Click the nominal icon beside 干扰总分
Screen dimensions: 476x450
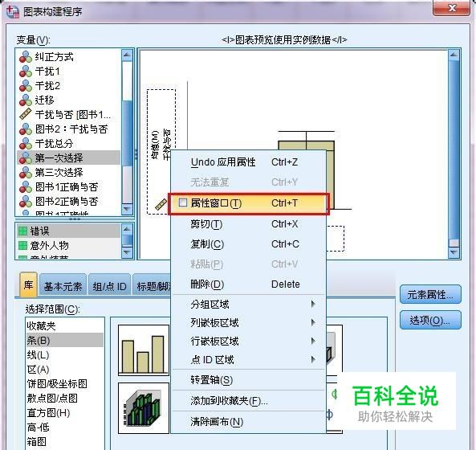click(x=26, y=144)
